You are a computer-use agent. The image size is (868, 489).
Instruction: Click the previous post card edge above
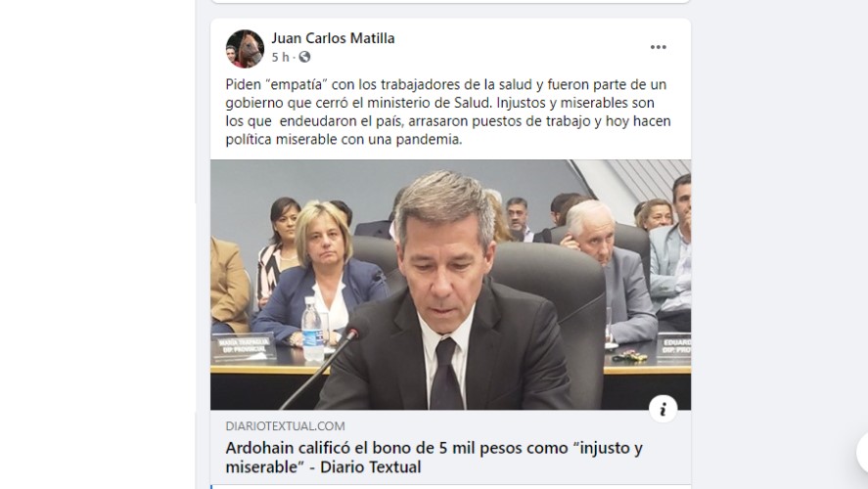click(450, 2)
